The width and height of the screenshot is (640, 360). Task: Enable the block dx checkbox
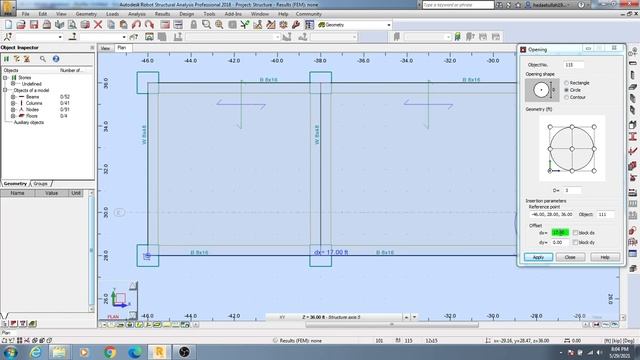coord(575,233)
